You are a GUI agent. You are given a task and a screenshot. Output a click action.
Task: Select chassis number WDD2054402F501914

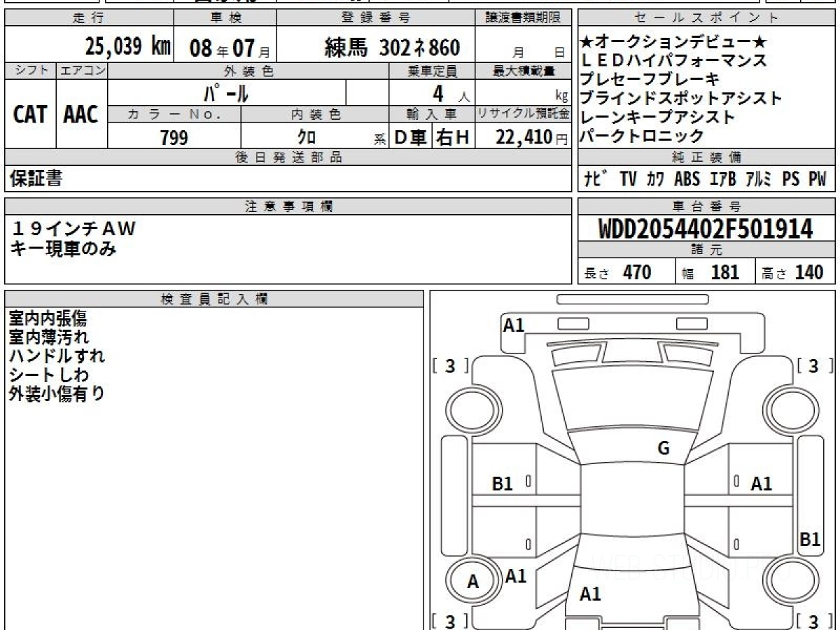click(706, 229)
